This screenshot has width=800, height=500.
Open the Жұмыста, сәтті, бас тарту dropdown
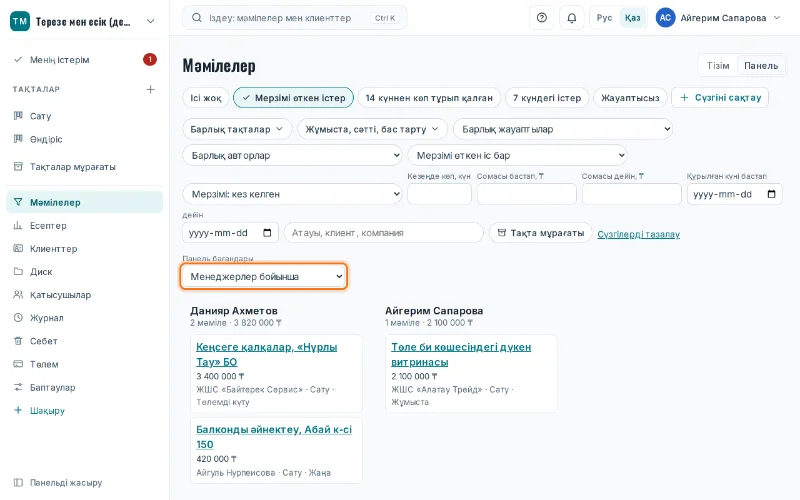pyautogui.click(x=372, y=129)
